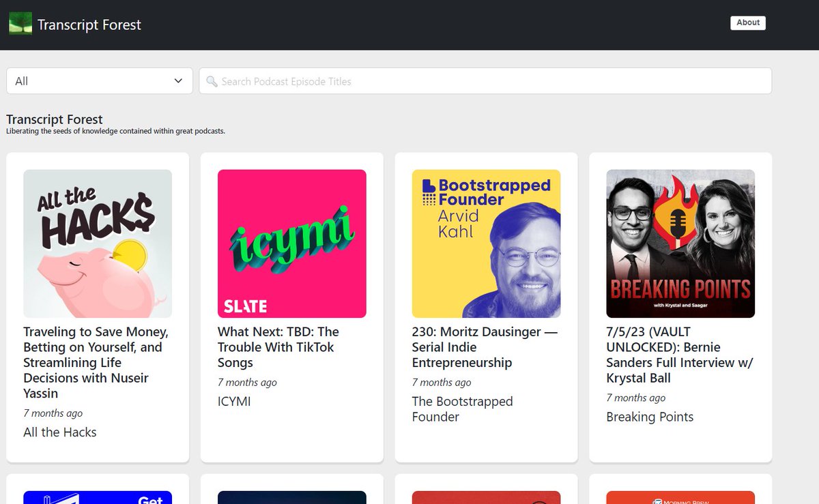Open the All the Hacks podcast artwork
This screenshot has width=819, height=504.
pos(98,243)
